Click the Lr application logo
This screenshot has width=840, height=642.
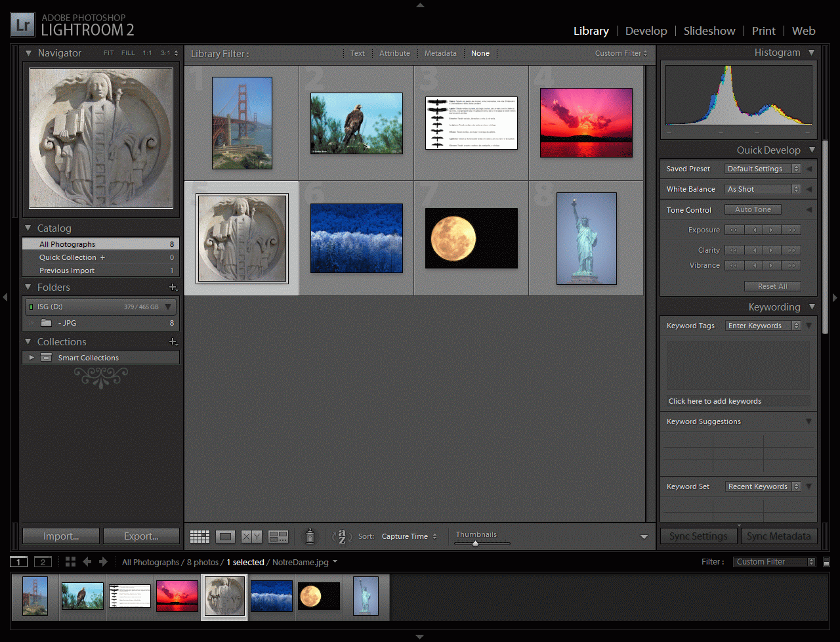pos(23,26)
